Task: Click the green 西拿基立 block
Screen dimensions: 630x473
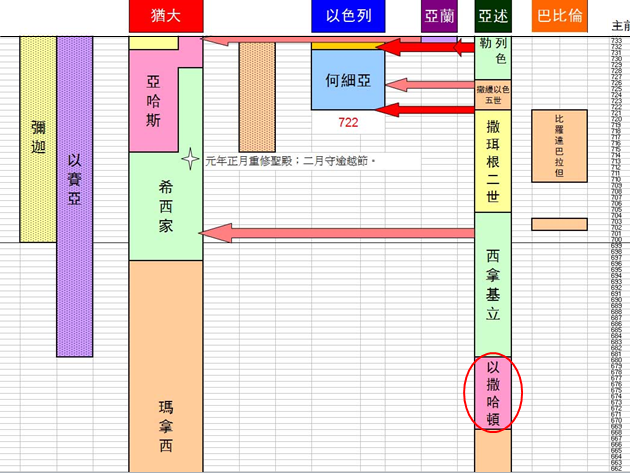Action: [x=493, y=285]
